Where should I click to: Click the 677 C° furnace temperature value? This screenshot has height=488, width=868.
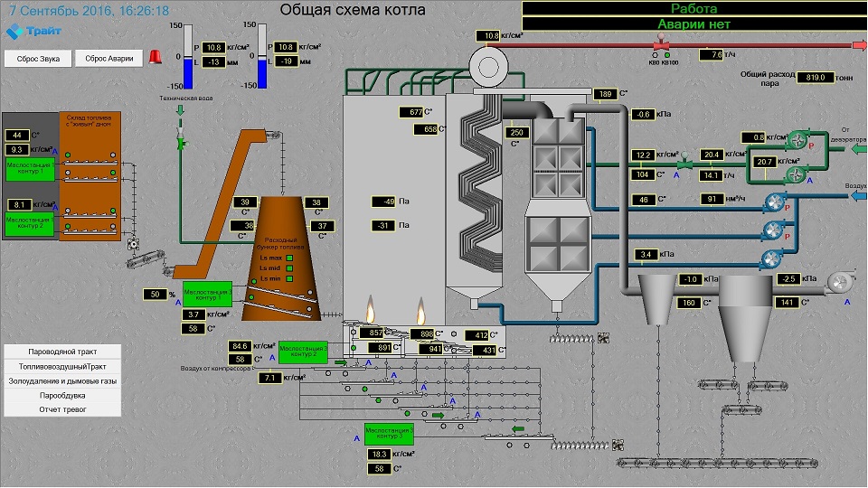point(411,112)
